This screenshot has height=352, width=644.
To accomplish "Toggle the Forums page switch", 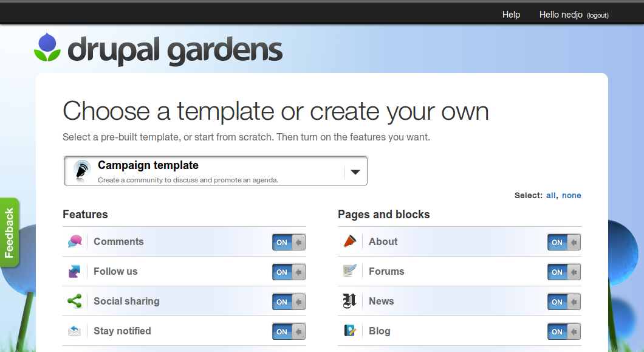I will [564, 272].
